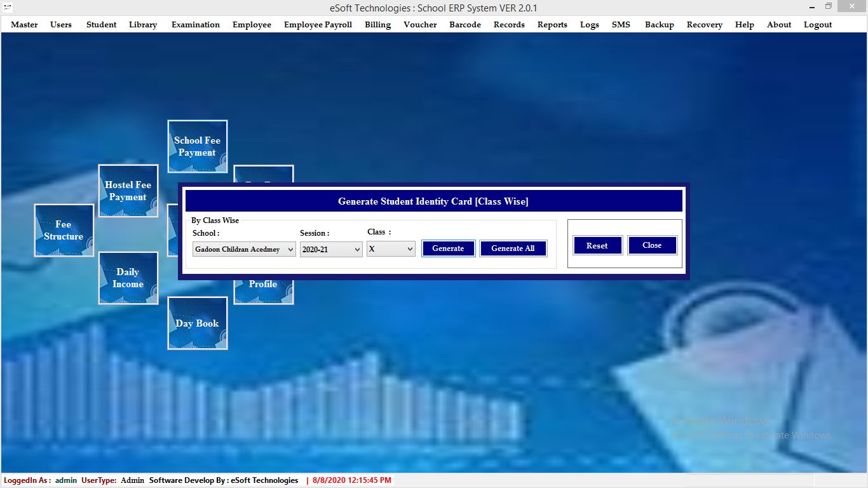Screen dimensions: 868x488
Task: Click the application icon in the title bar
Action: [8, 8]
